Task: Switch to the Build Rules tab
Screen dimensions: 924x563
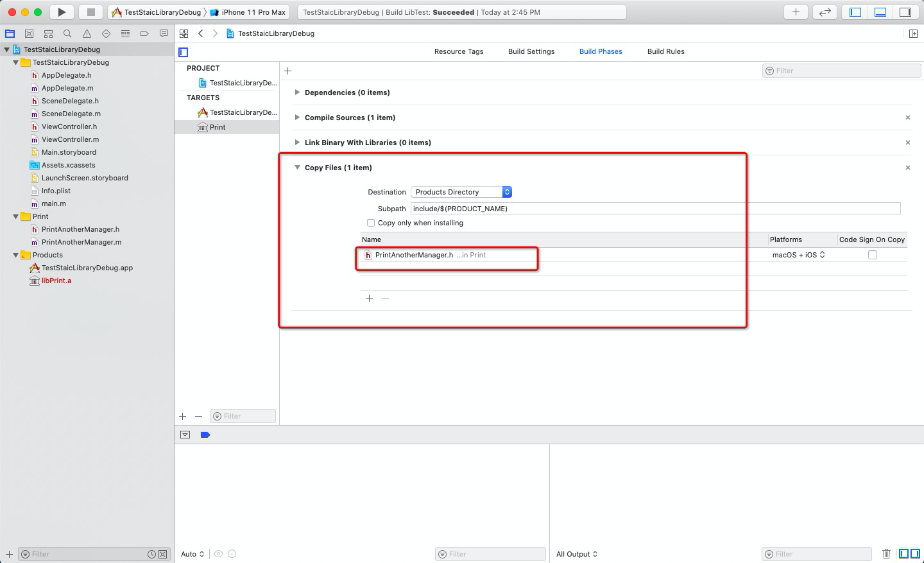Action: [x=666, y=51]
